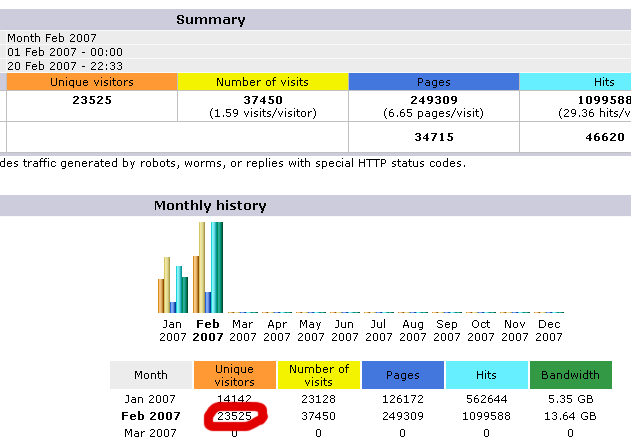The height and width of the screenshot is (442, 631).
Task: Click the Mar 2007 row label in monthly table
Action: click(x=150, y=433)
